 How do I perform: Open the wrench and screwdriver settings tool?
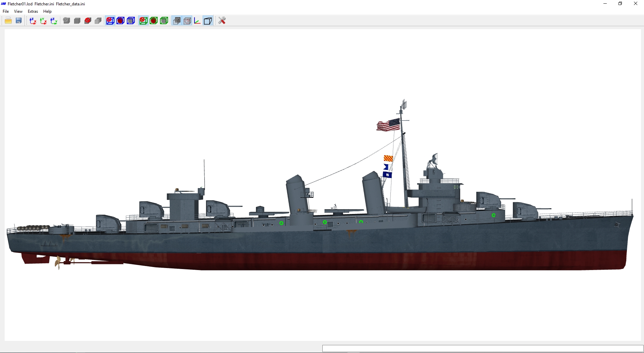click(x=222, y=21)
